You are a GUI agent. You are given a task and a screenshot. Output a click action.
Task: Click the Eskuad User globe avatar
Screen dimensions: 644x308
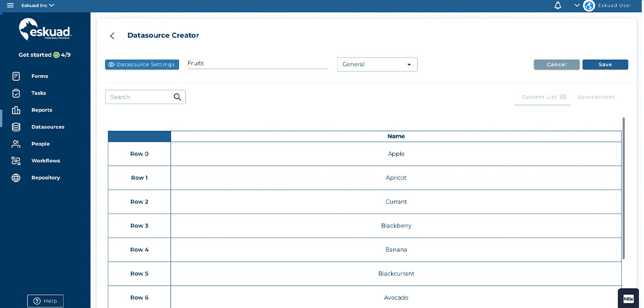pos(589,6)
